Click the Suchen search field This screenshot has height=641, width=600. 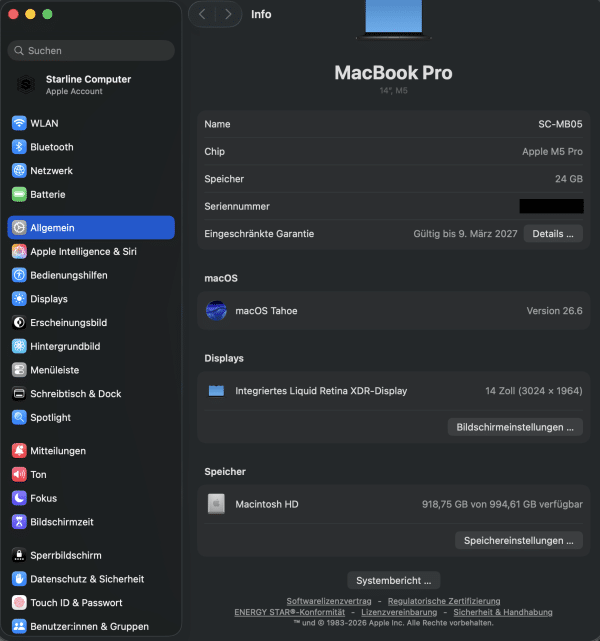coord(91,51)
